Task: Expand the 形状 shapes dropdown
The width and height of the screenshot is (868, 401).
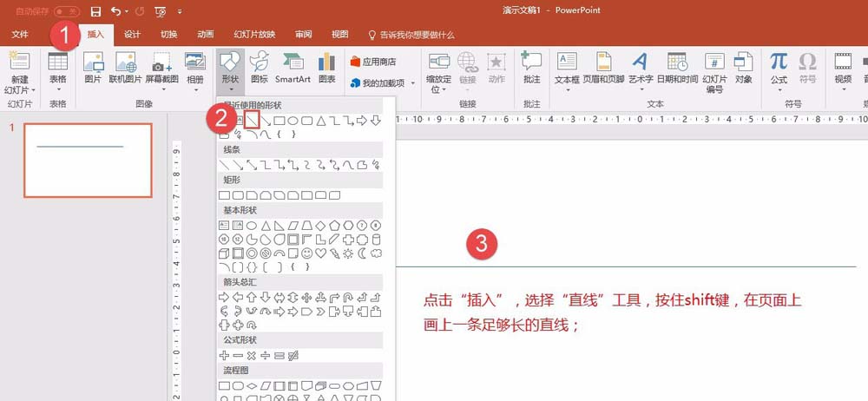Action: point(229,71)
